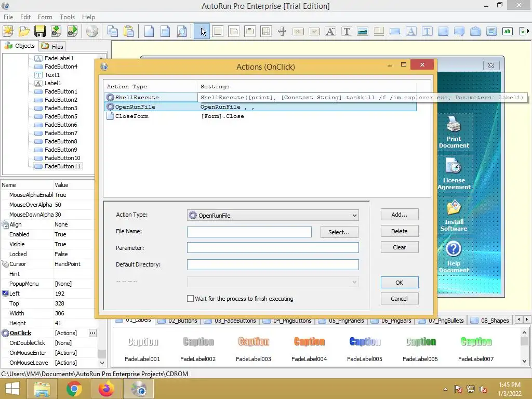Open the Help menu

pos(88,17)
